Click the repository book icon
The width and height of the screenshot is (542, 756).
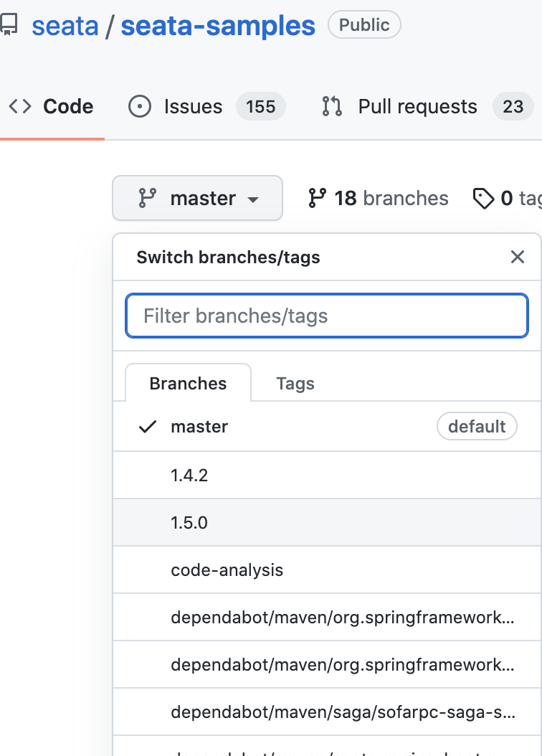(9, 24)
